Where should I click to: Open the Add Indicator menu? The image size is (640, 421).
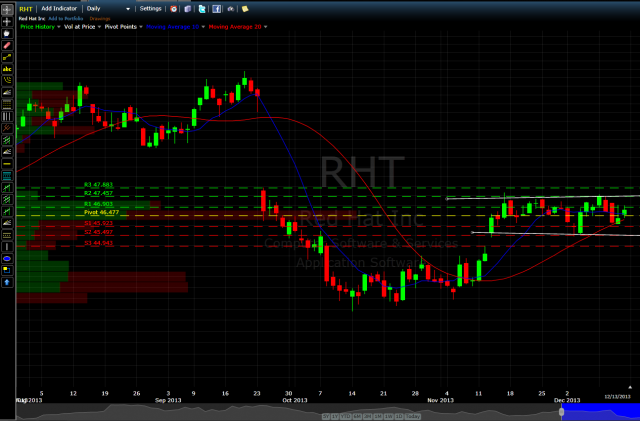pos(59,9)
